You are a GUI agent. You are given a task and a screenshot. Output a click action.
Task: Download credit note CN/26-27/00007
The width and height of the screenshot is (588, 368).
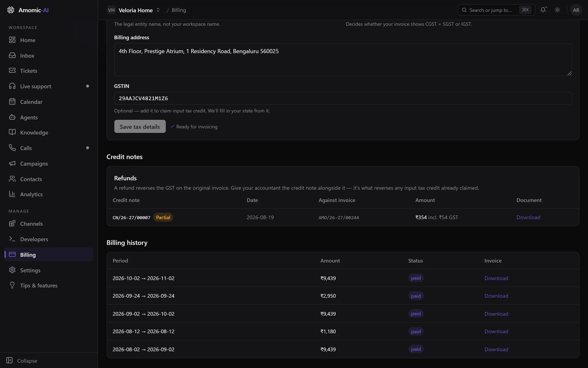point(528,217)
